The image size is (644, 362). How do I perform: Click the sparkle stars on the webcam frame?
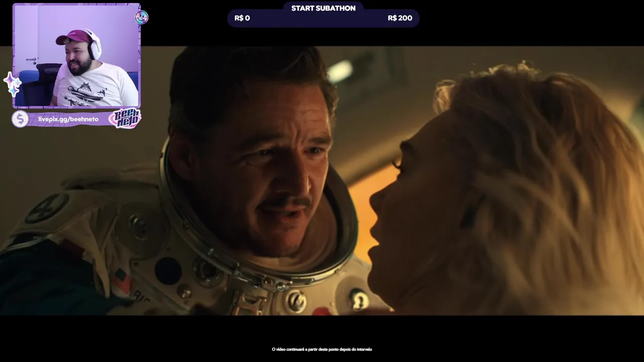[12, 84]
